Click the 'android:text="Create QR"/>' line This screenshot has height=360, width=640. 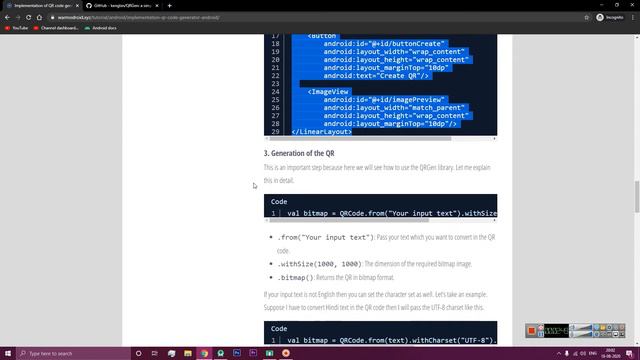click(376, 76)
